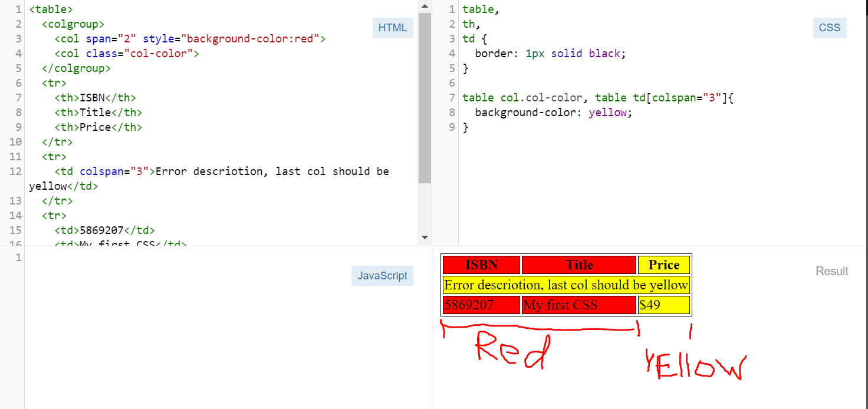The image size is (868, 409).
Task: Click the colgroup opening tag on line 2
Action: pyautogui.click(x=74, y=24)
